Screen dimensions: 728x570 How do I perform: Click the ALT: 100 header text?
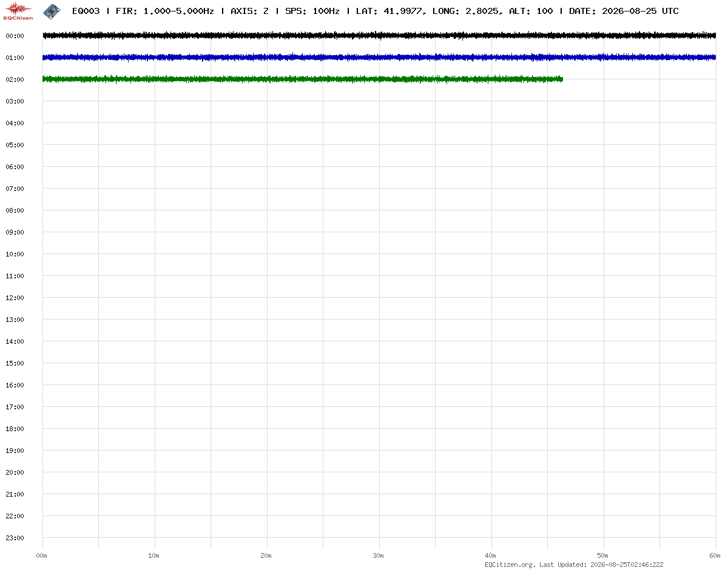(530, 11)
